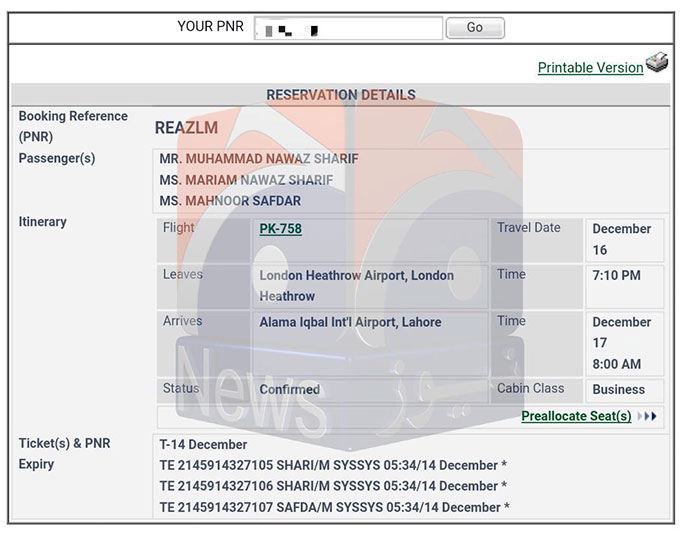
Task: Click arrival time 8:00 AM
Action: tap(617, 364)
